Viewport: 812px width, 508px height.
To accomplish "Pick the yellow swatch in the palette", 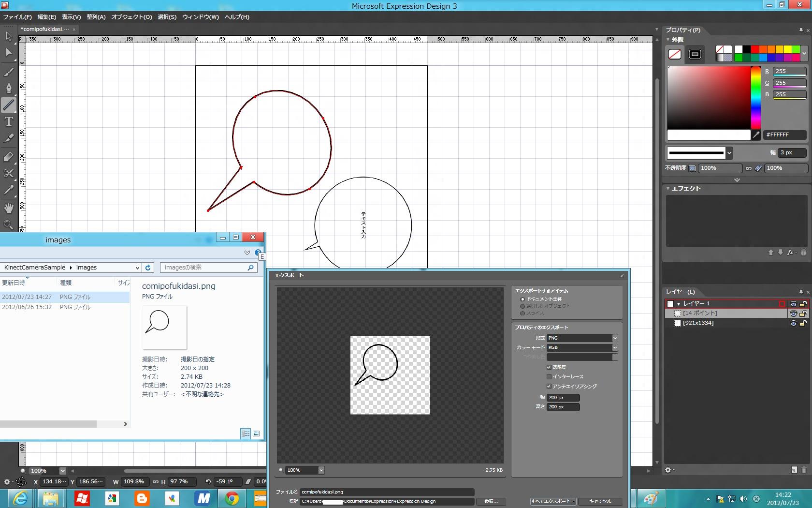I will 788,49.
